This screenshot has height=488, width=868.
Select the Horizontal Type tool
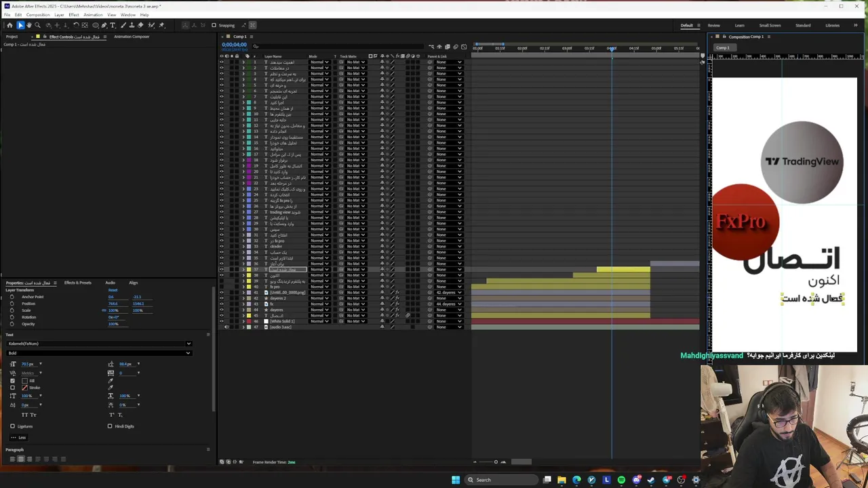113,25
